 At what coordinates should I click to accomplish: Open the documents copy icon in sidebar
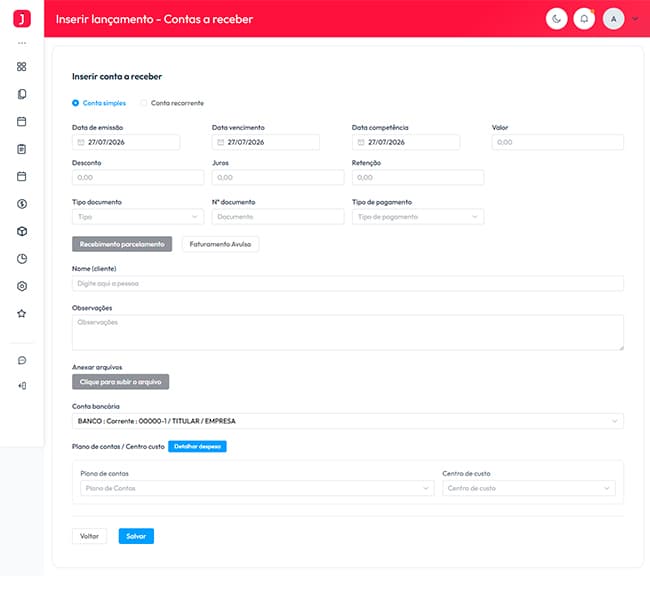coord(22,94)
